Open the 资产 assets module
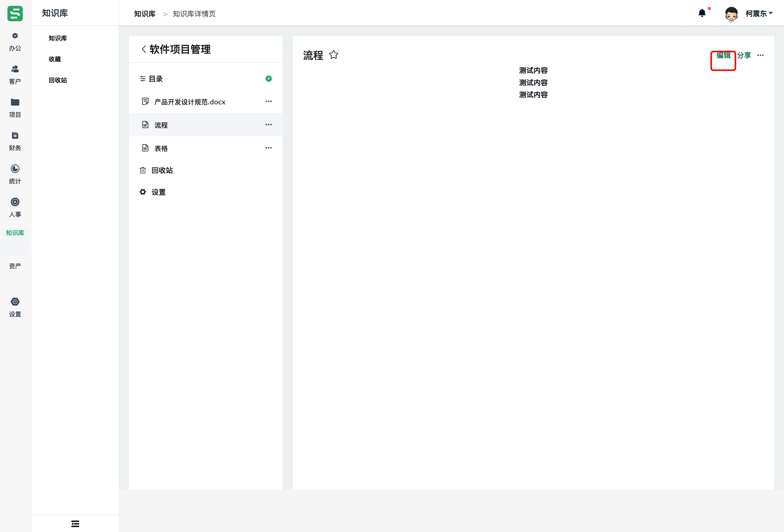Viewport: 784px width, 532px height. click(x=15, y=266)
